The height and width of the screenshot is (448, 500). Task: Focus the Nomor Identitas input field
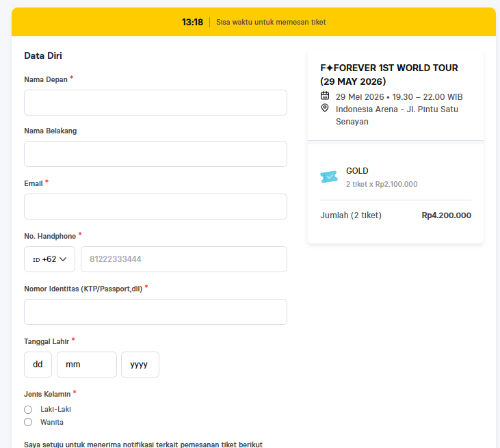156,312
